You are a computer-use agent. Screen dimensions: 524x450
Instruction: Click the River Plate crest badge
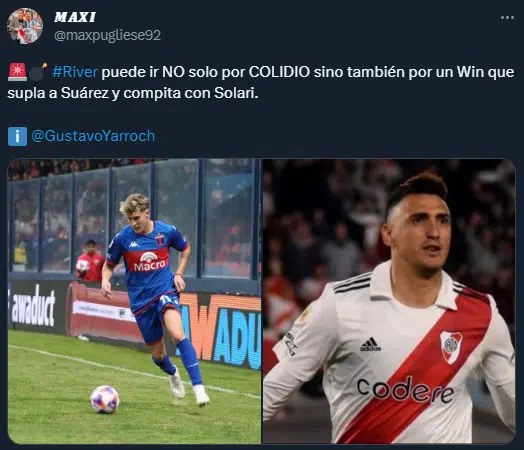coord(451,347)
